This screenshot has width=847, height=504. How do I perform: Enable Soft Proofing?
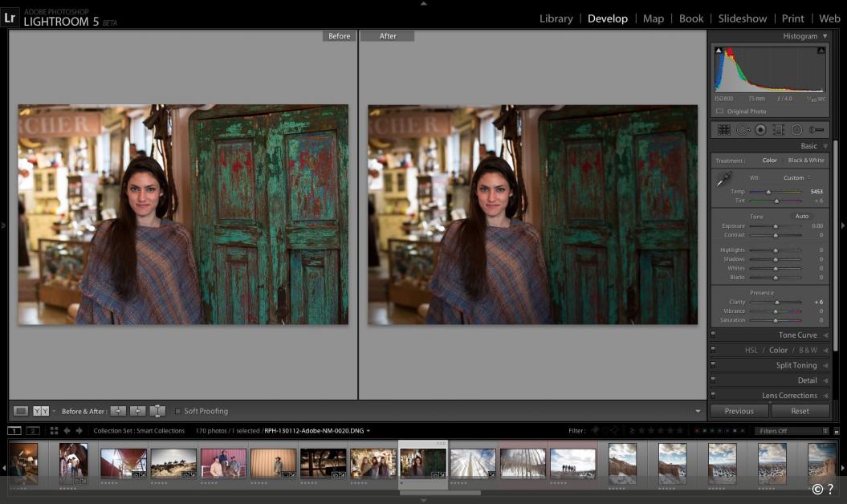click(x=178, y=410)
